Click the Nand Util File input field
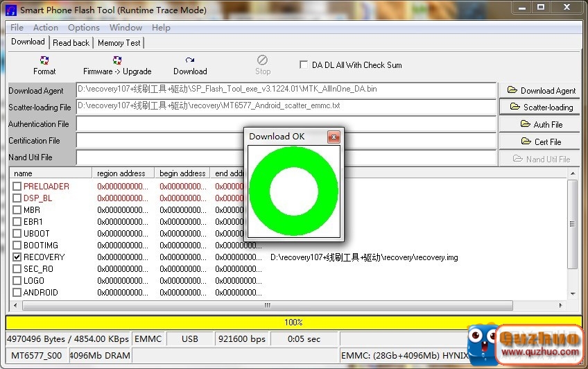 click(x=286, y=157)
